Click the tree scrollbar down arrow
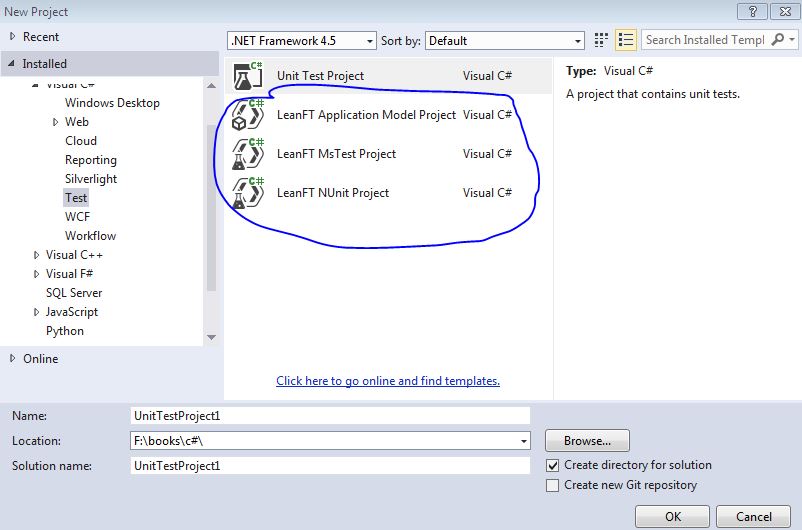 tap(211, 337)
